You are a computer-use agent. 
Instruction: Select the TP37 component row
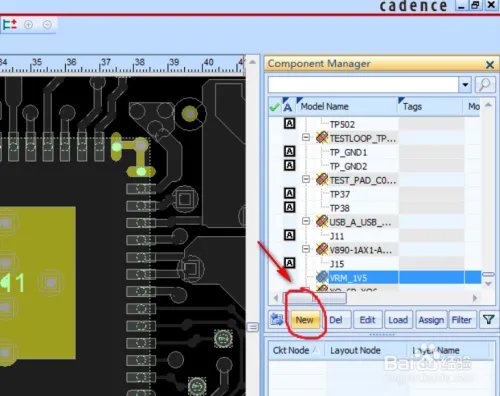pos(339,194)
